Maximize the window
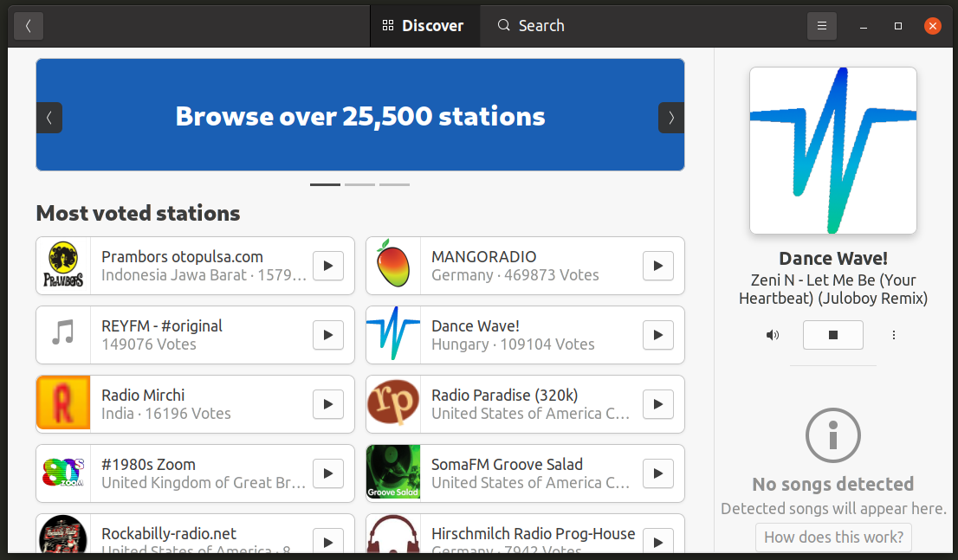The height and width of the screenshot is (560, 958). (898, 26)
